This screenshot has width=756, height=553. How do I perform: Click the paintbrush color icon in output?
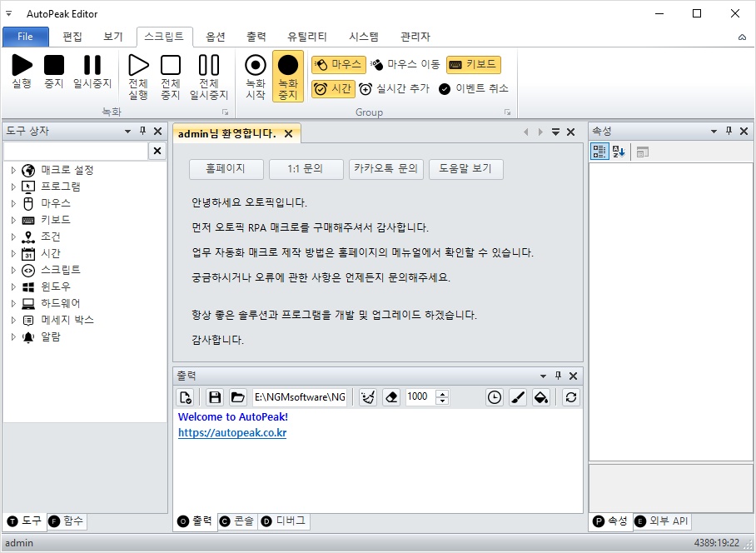[518, 398]
